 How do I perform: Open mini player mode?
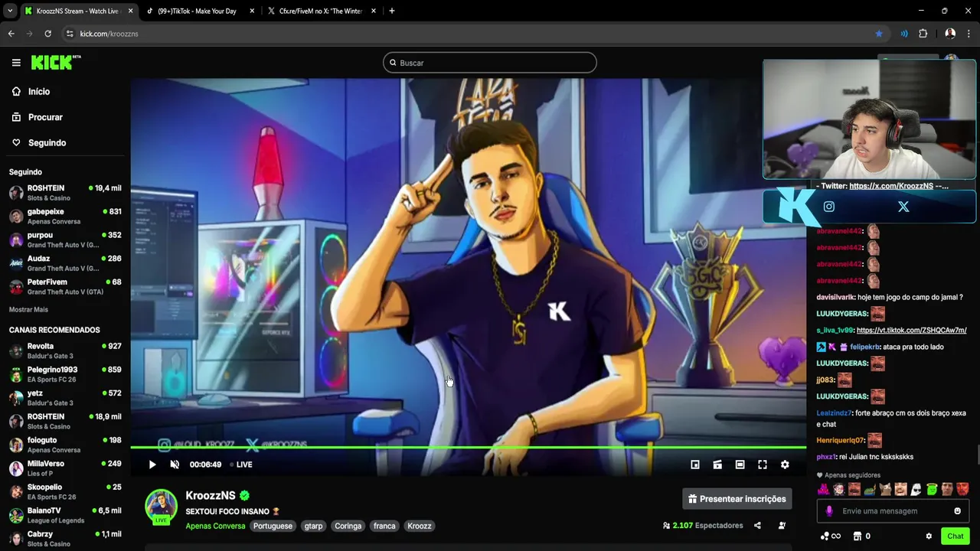695,465
